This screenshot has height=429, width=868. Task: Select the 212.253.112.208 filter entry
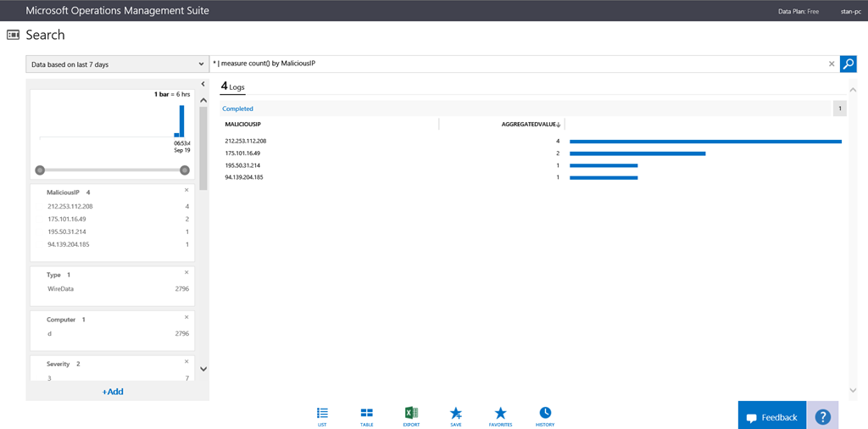[x=70, y=206]
